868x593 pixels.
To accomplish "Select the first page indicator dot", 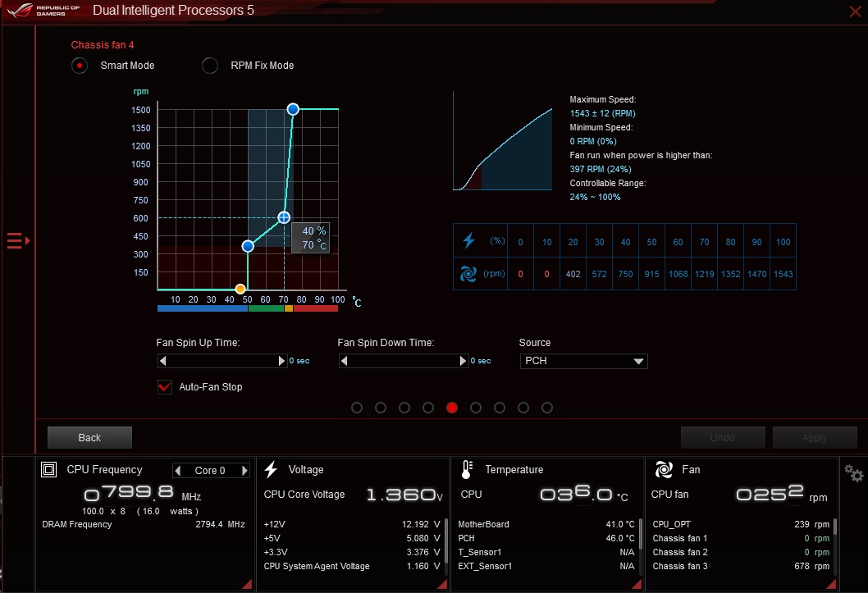I will point(357,408).
